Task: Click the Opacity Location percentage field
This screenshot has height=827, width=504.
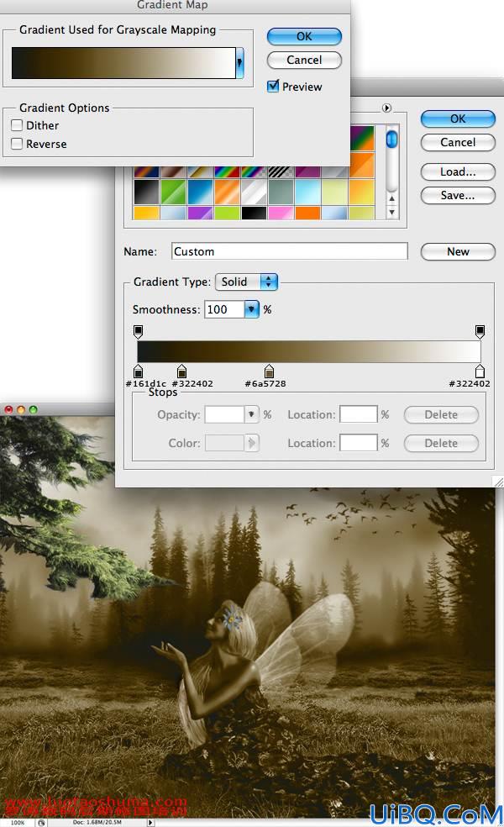Action: (x=359, y=414)
